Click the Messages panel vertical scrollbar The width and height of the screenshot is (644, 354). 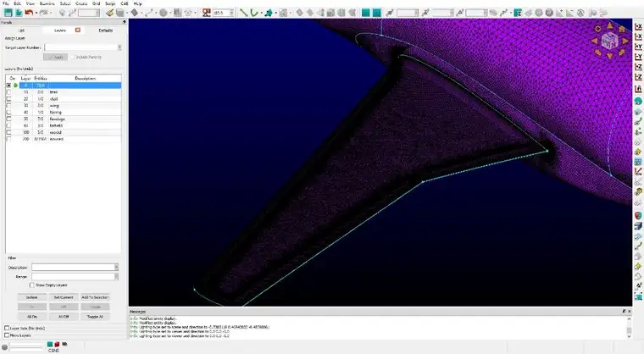tap(629, 327)
